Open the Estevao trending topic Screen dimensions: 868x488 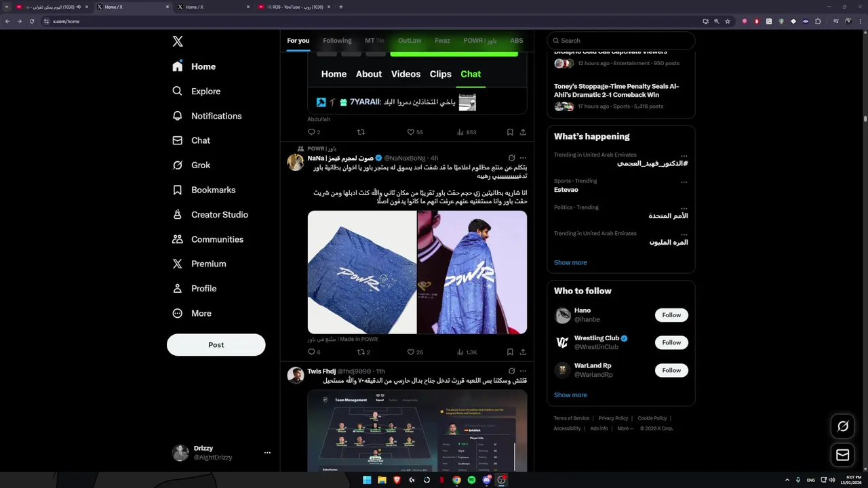(566, 190)
